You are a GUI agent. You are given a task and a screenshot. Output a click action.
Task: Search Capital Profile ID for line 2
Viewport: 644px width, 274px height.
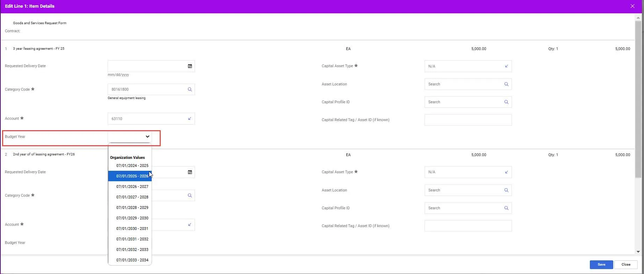coord(506,208)
